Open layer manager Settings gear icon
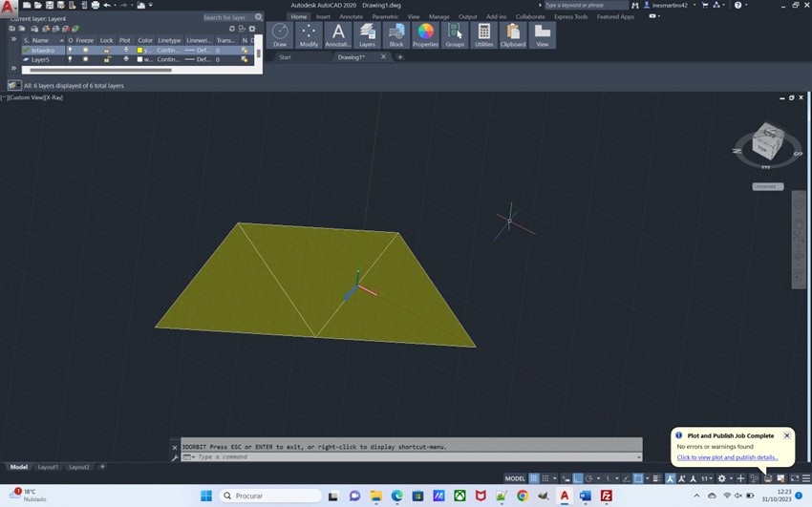This screenshot has height=507, width=812. pos(252,29)
